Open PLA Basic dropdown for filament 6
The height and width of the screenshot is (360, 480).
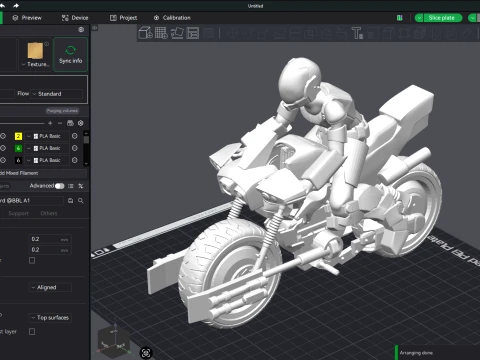coord(47,160)
